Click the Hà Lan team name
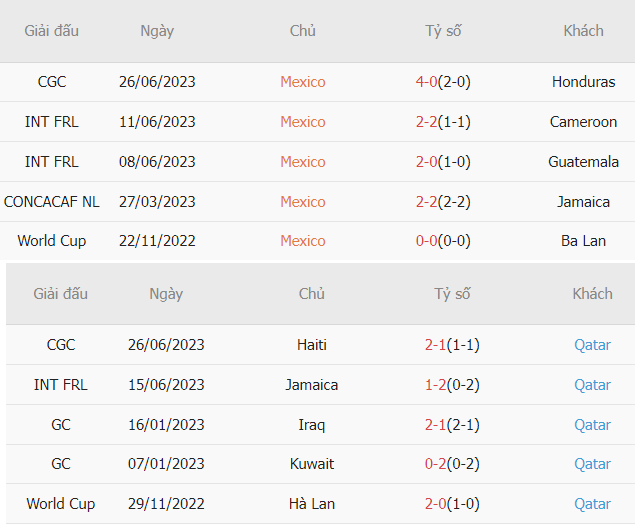The height and width of the screenshot is (527, 635). point(311,504)
